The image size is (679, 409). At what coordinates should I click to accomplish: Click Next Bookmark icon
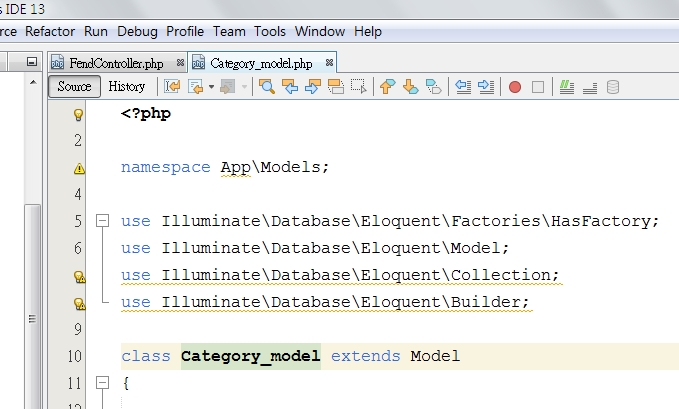[411, 87]
